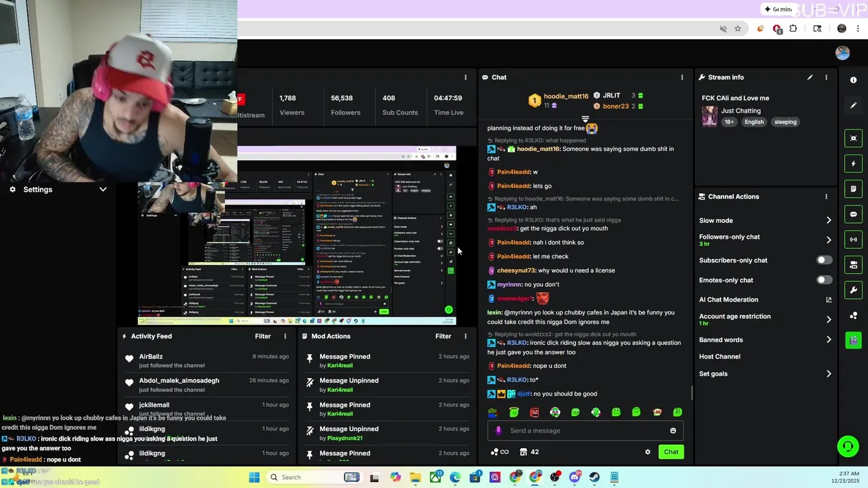Open the Stream info panel three-dot menu
868x488 pixels.
click(x=826, y=77)
